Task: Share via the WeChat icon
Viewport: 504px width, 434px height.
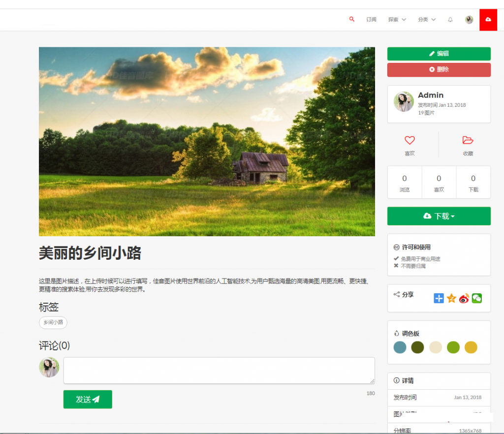Action: pyautogui.click(x=476, y=298)
